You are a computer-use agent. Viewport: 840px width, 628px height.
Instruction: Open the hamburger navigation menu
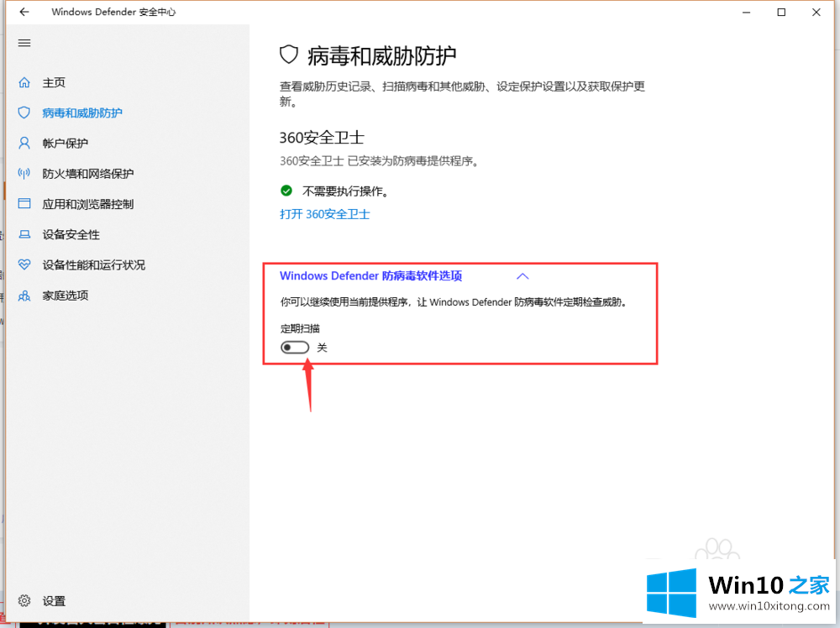[x=24, y=43]
